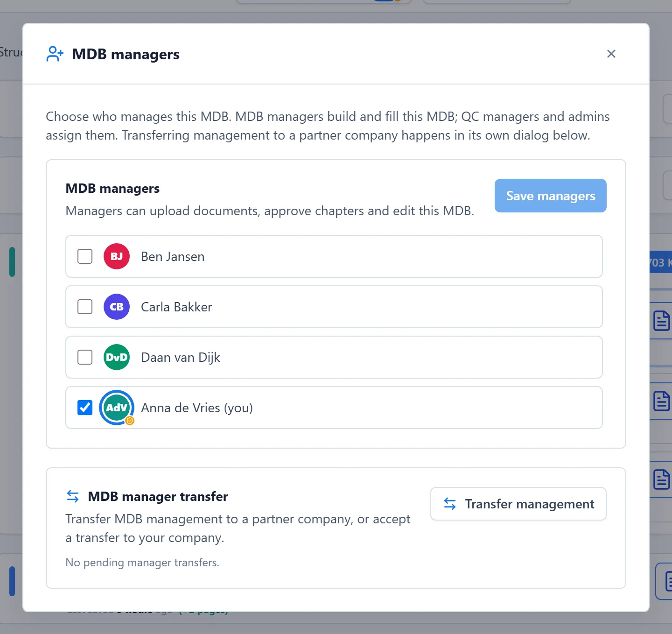This screenshot has height=634, width=672.
Task: Open the Transfer management dialog
Action: [518, 504]
